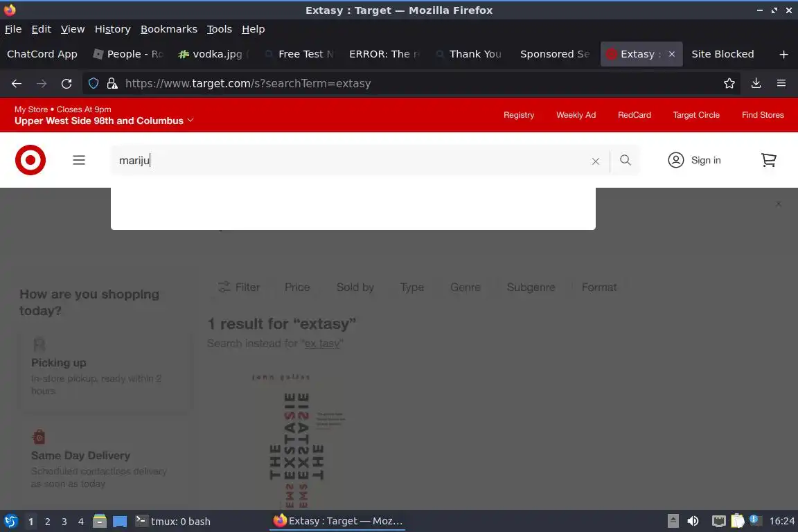This screenshot has width=798, height=532.
Task: Switch to the ChatCord App tab
Action: 42,54
